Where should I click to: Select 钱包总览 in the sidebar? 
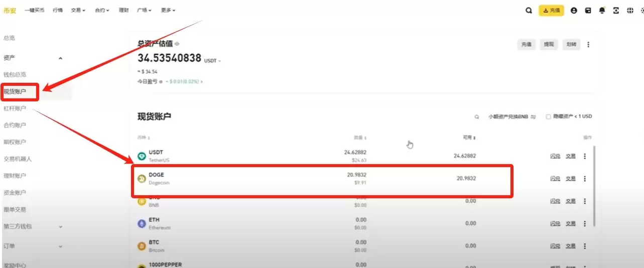tap(15, 74)
